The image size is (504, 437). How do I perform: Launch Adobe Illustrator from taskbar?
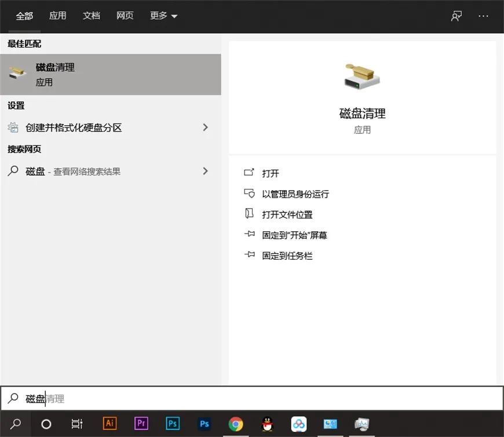pos(109,423)
